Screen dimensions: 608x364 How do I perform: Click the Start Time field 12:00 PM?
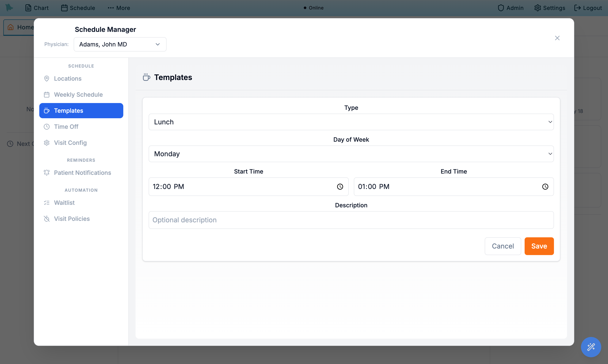tap(248, 187)
